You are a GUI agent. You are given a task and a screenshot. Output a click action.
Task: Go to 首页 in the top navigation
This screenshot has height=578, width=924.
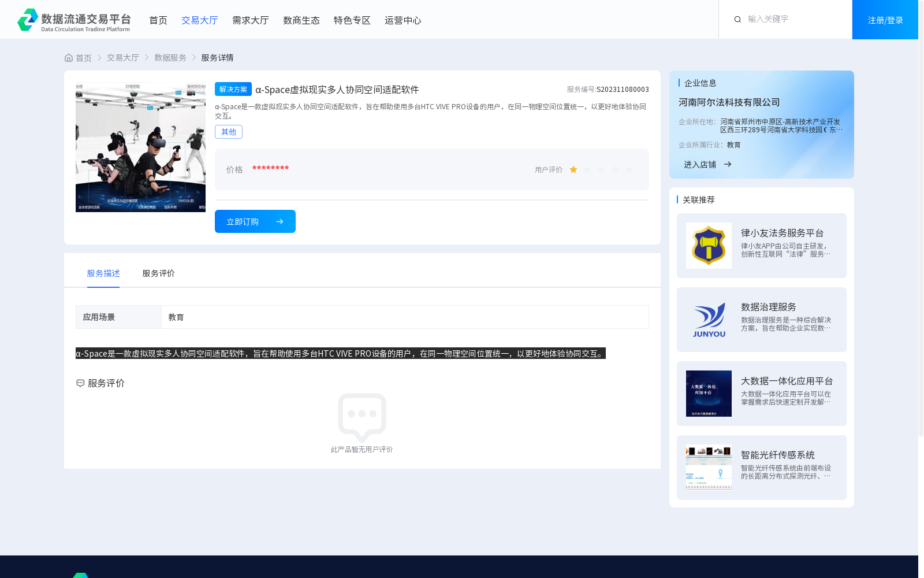pyautogui.click(x=158, y=20)
